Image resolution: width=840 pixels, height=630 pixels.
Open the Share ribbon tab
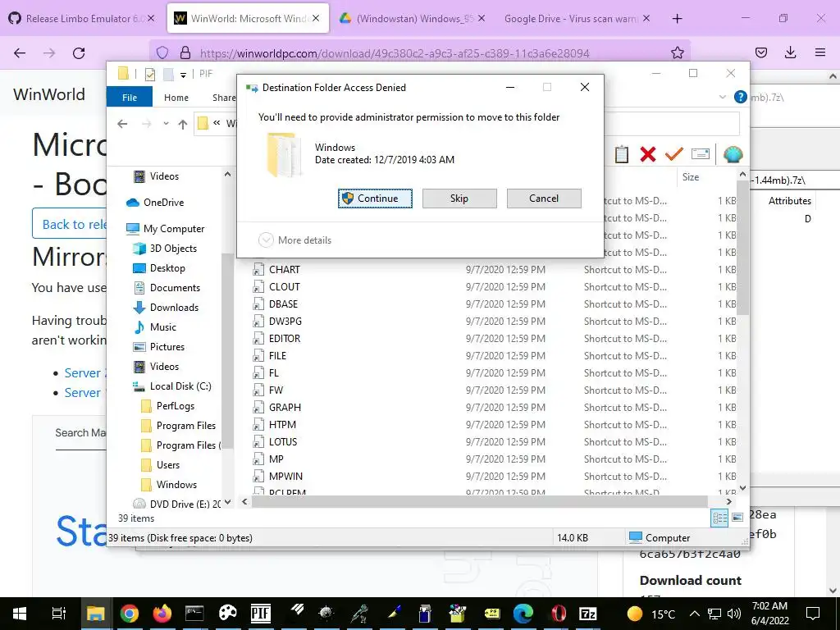point(223,98)
